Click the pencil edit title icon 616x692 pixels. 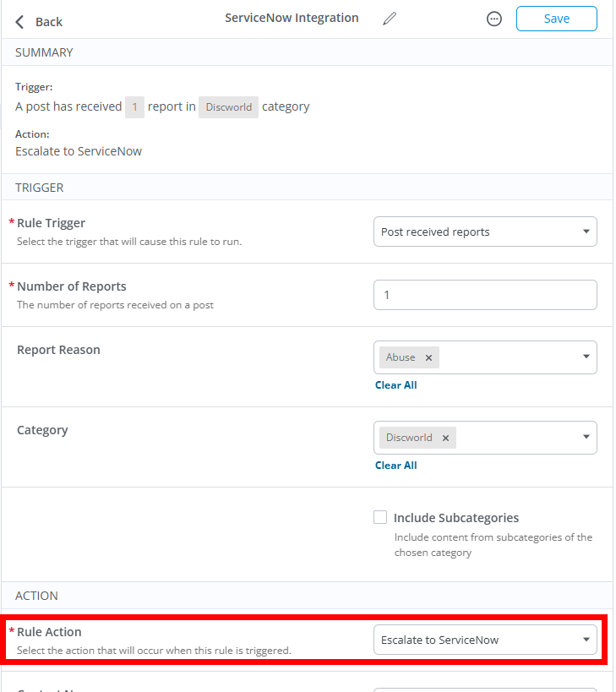click(390, 19)
